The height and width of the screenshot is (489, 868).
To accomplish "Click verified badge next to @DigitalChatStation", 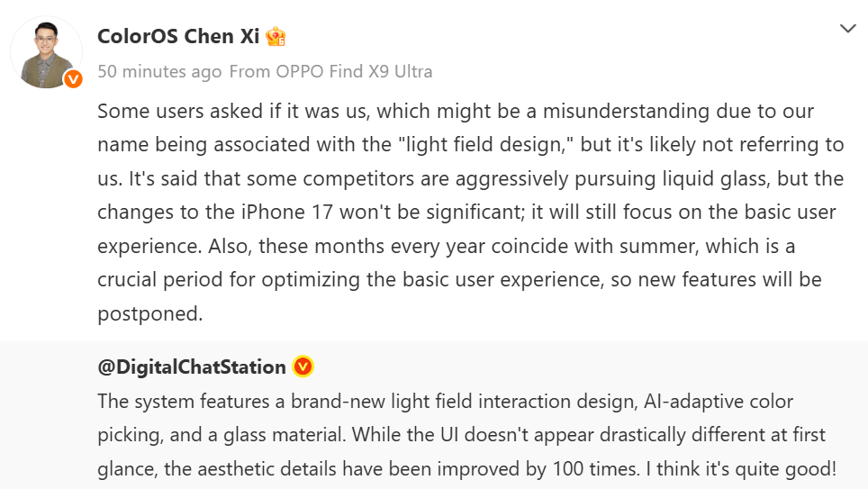I will pyautogui.click(x=303, y=367).
